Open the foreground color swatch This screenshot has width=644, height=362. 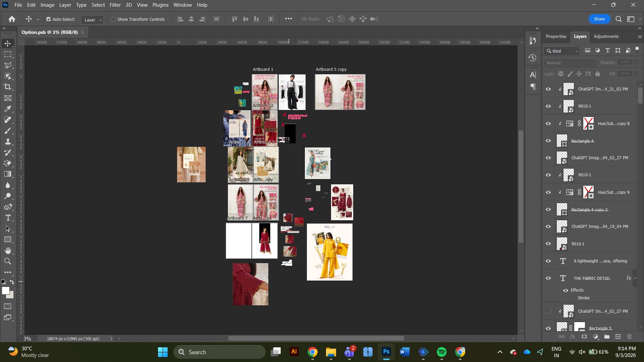coord(5,291)
